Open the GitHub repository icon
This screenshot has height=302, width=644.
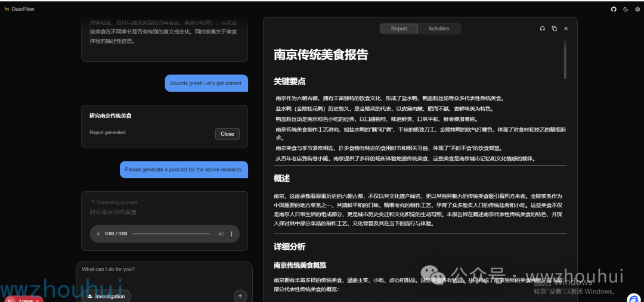(614, 9)
